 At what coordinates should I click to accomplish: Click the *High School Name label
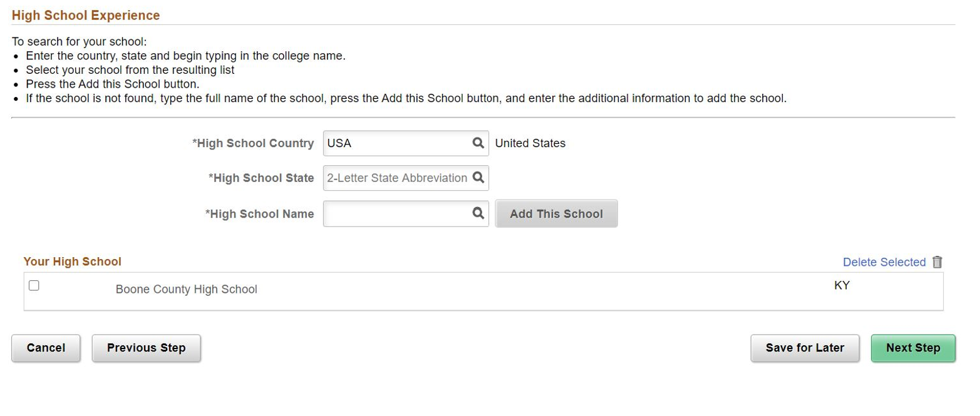click(259, 214)
